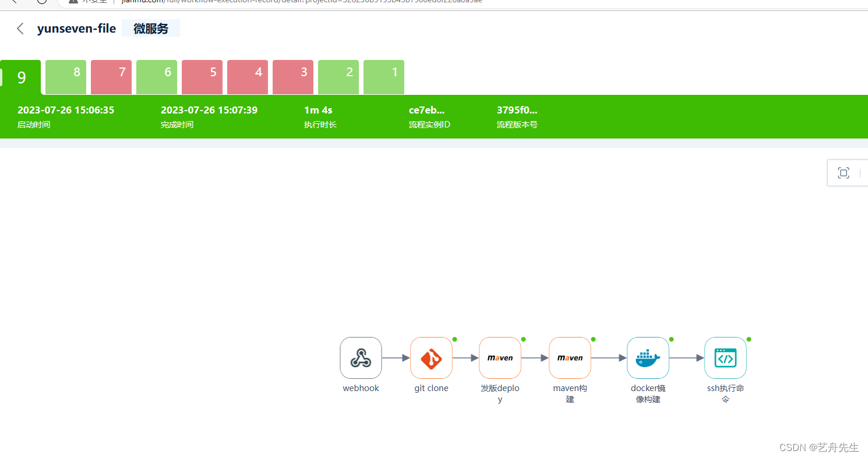Click the browser refresh icon

point(41,2)
